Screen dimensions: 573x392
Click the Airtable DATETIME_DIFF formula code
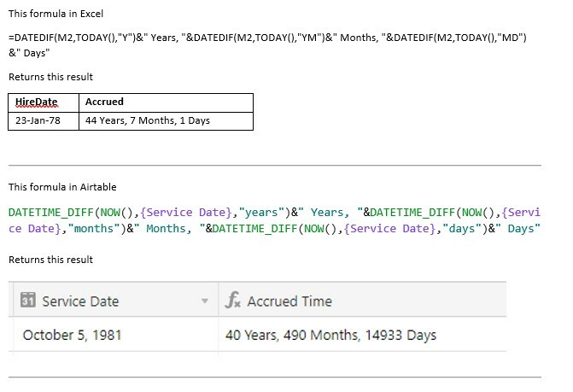pos(274,220)
